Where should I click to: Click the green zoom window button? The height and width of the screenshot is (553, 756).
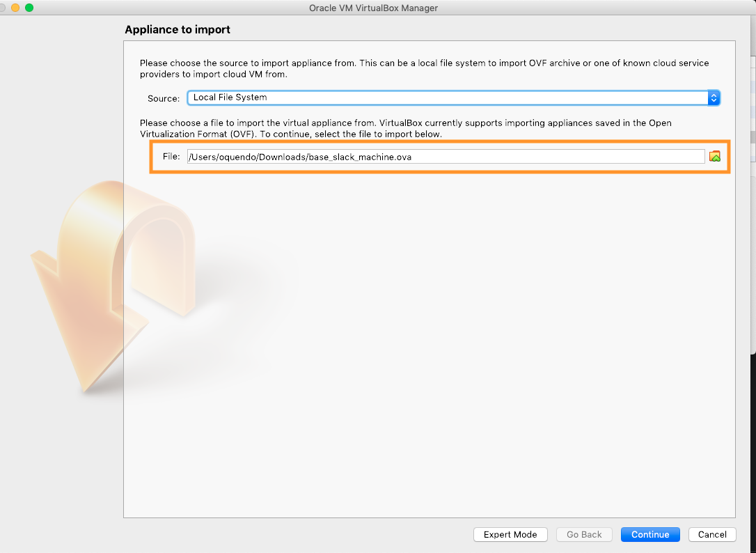tap(29, 8)
